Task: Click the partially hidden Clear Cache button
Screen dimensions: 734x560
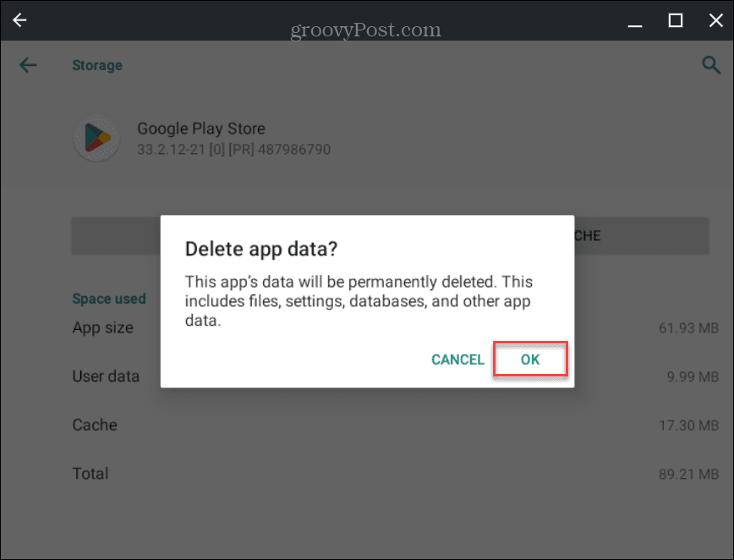Action: (641, 235)
